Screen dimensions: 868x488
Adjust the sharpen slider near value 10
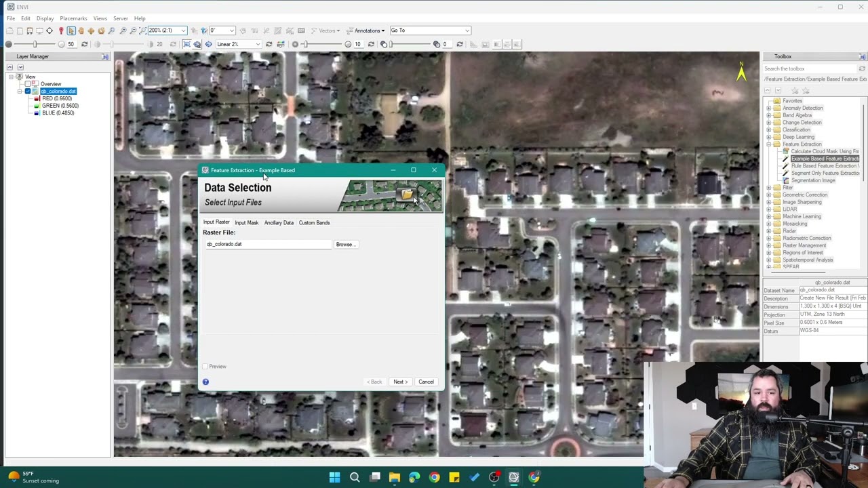tap(306, 44)
